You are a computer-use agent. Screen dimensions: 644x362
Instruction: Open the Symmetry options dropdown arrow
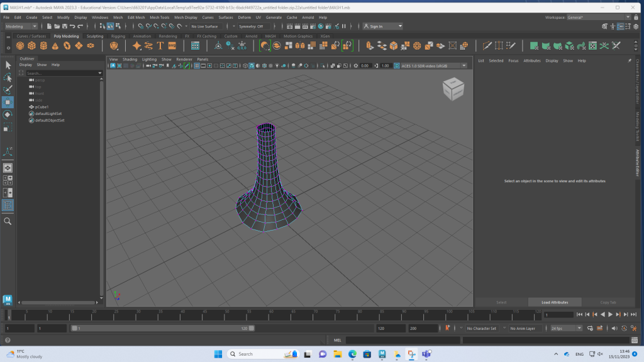point(234,26)
